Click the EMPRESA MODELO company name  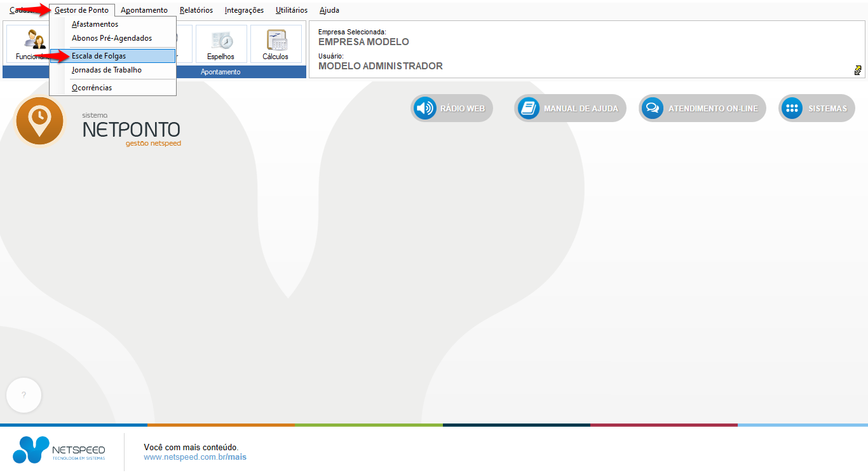363,42
